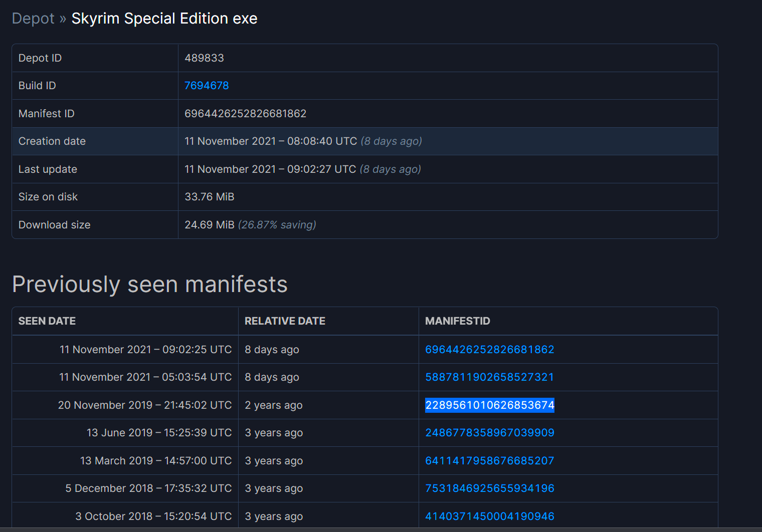Click "3 years ago" in 13 June 2019 row
762x532 pixels.
274,433
